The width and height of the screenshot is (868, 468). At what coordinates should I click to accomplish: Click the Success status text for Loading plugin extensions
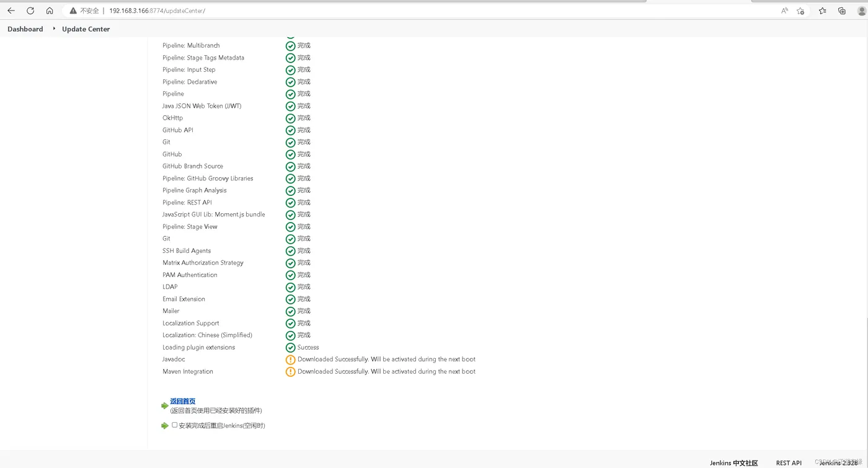click(x=308, y=348)
